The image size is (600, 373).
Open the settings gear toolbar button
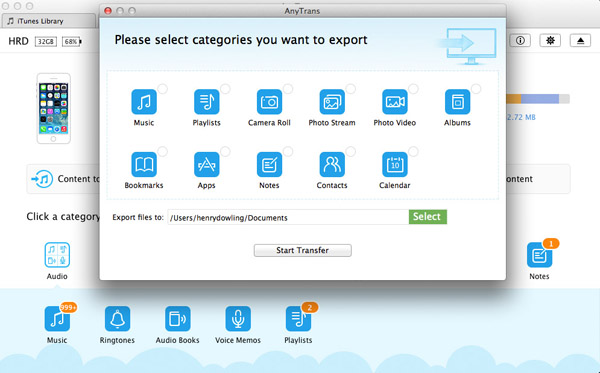pos(550,40)
